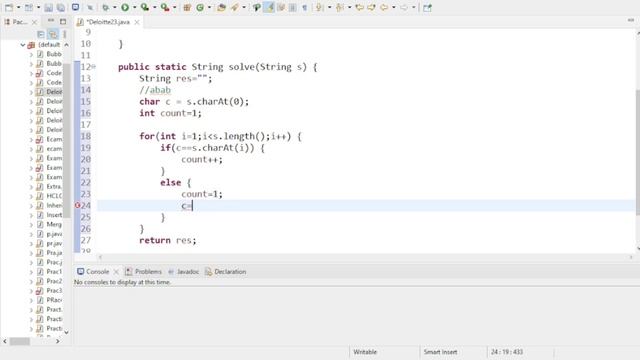Close the Deloitte23.java editor tab

(x=137, y=22)
